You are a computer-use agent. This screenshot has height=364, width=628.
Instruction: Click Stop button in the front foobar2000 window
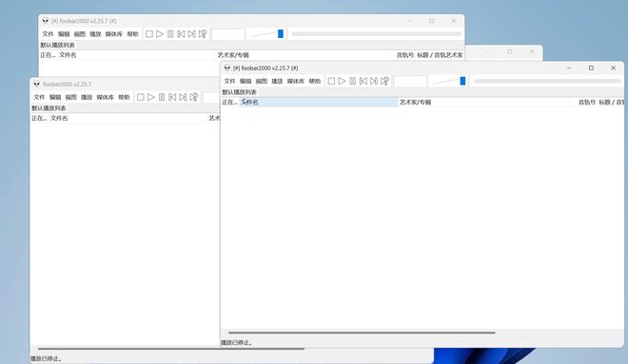[x=331, y=81]
